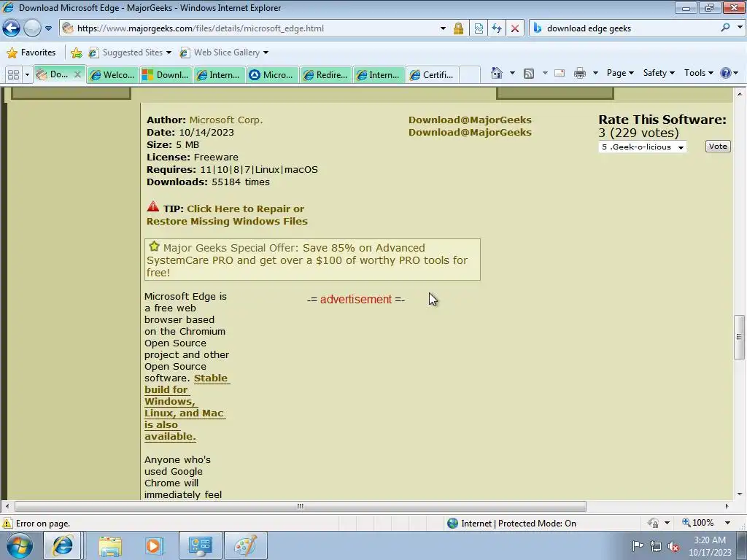Click the Quick Tabs grid icon
Viewport: 747px width, 560px height.
tap(13, 75)
